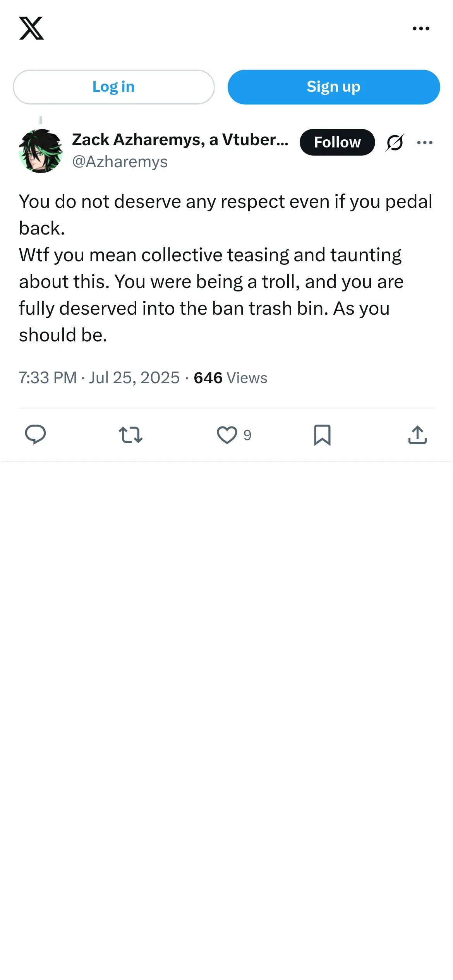453x980 pixels.
Task: Click the tweet text body
Action: pos(225,268)
